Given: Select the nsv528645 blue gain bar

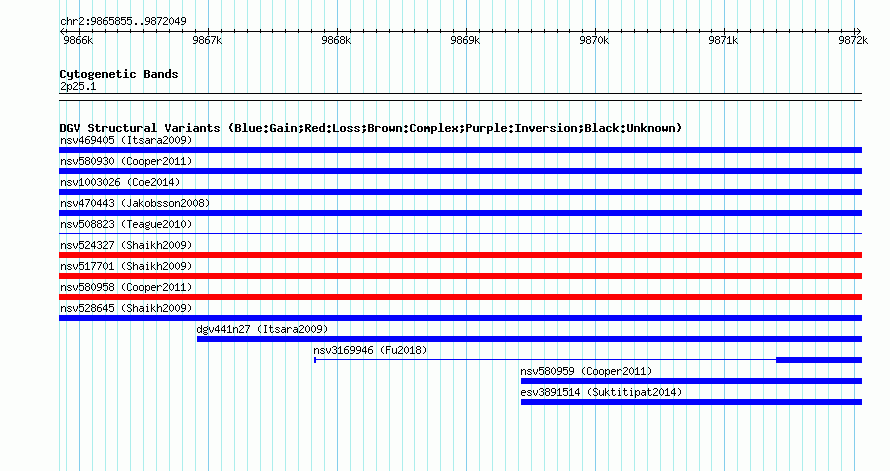Looking at the screenshot, I should (x=460, y=318).
